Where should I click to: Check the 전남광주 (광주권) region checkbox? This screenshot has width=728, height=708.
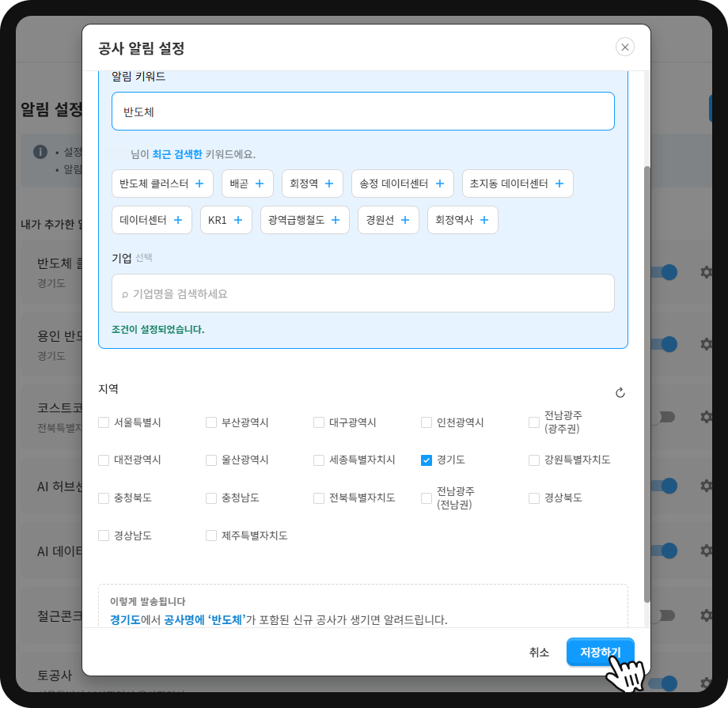(534, 422)
